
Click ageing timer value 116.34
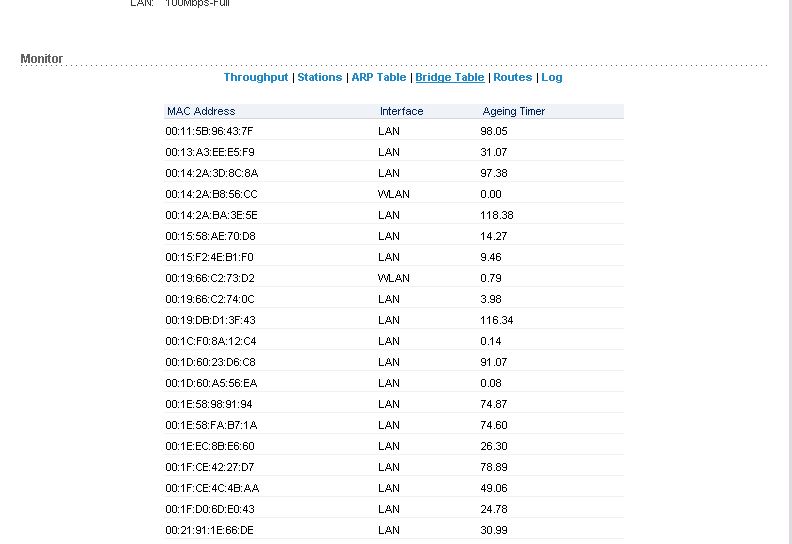coord(496,320)
